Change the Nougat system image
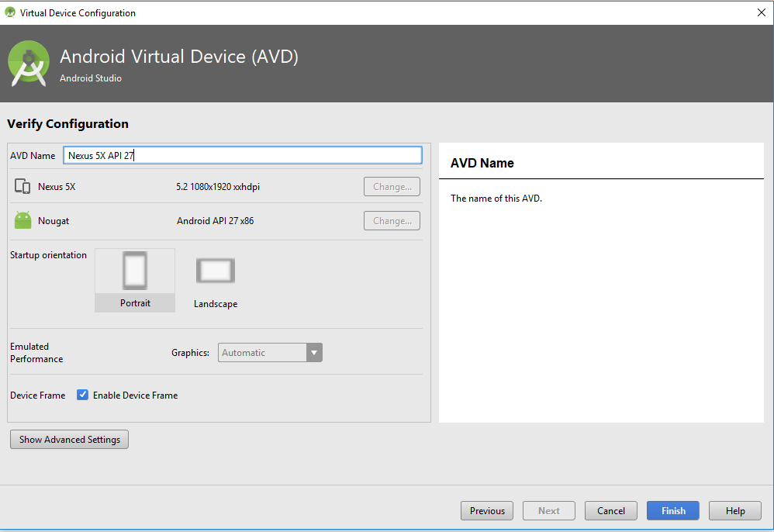 (392, 220)
